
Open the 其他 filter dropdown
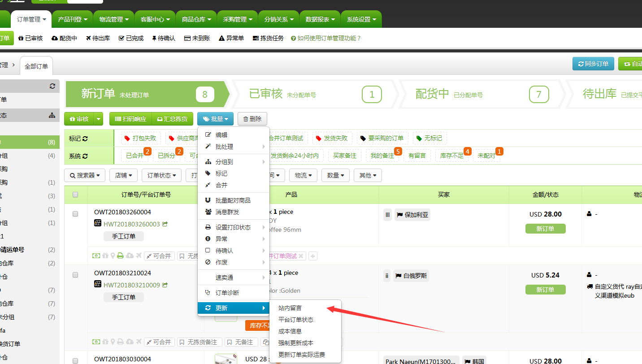[x=368, y=175]
